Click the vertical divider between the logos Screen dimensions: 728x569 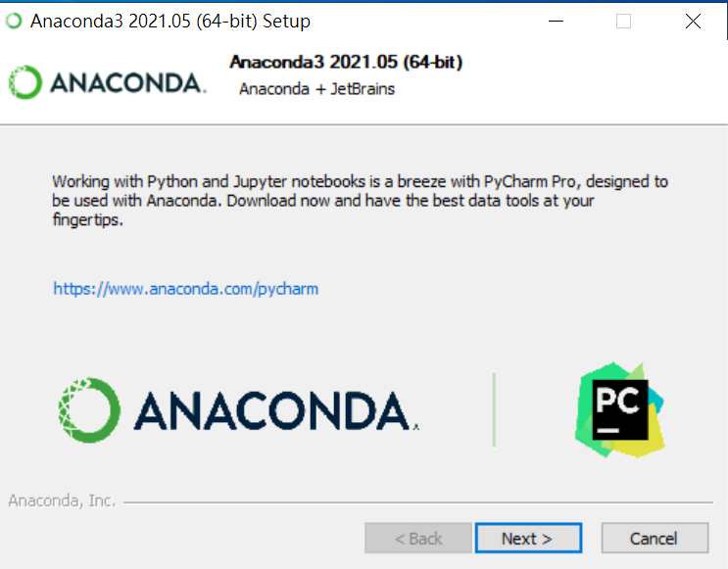point(494,409)
